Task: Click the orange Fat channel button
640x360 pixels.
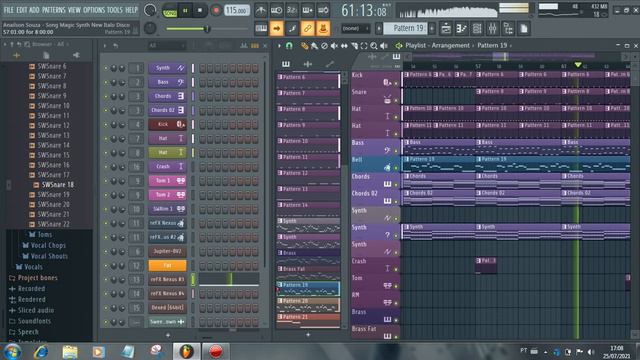Action: (167, 265)
